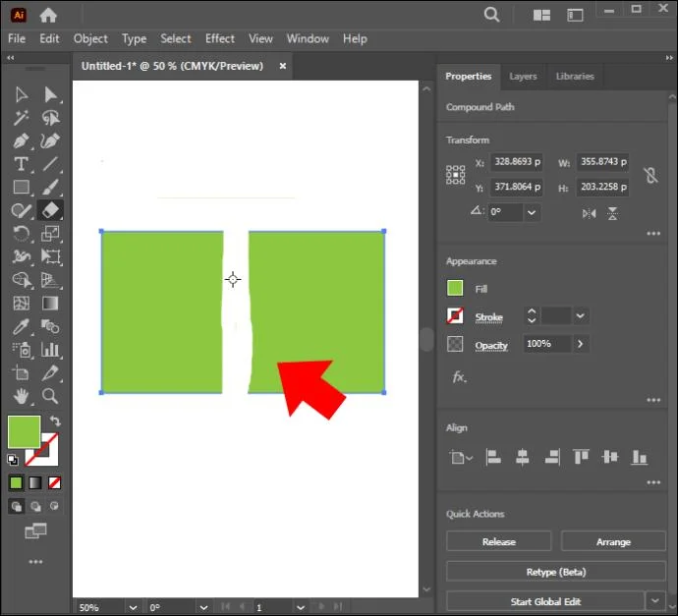Expand Start Global Edit options arrow
The width and height of the screenshot is (678, 616).
[655, 601]
